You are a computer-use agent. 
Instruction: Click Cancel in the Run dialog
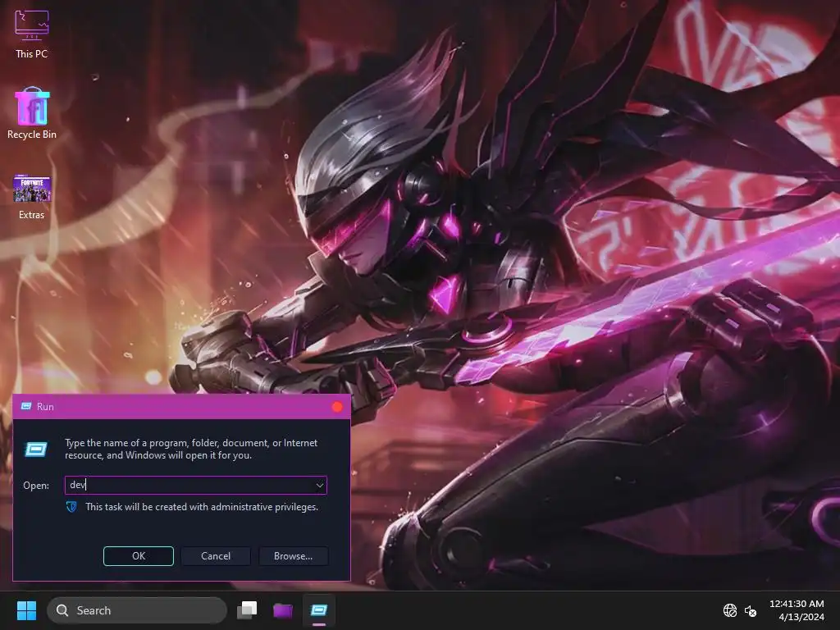tap(216, 556)
